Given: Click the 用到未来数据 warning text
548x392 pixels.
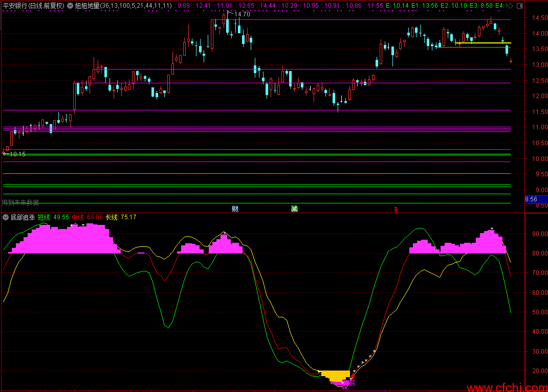Looking at the screenshot, I should tap(20, 202).
